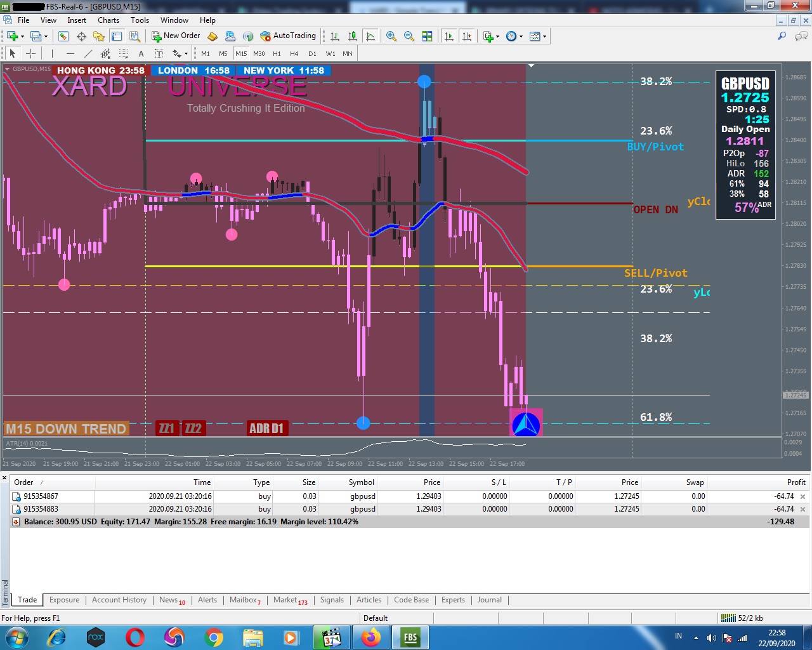Click the Zoom Out magnifier icon
Image resolution: width=812 pixels, height=650 pixels.
(409, 36)
